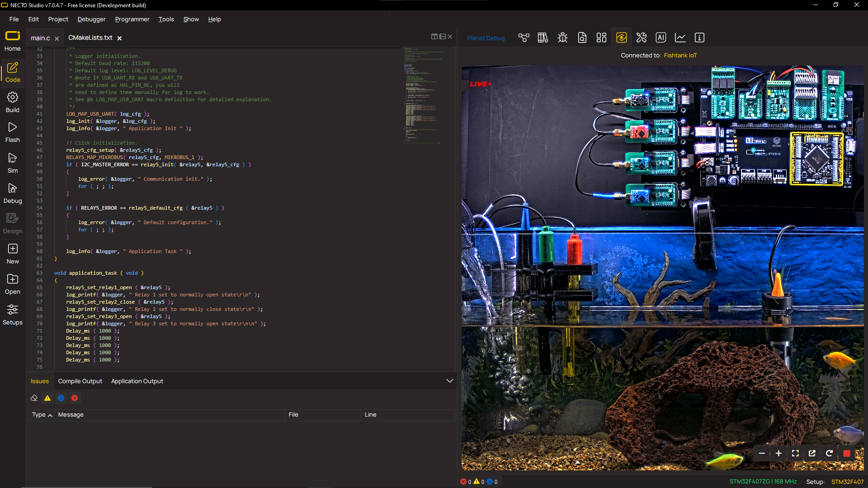The image size is (868, 488).
Task: Click the bug debug panel icon
Action: click(562, 38)
